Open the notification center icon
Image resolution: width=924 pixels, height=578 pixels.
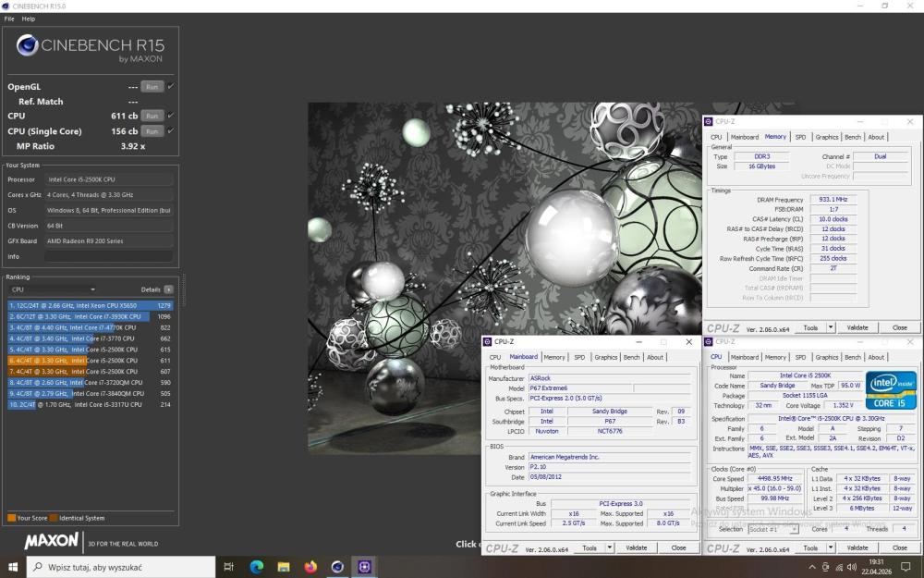tap(906, 567)
